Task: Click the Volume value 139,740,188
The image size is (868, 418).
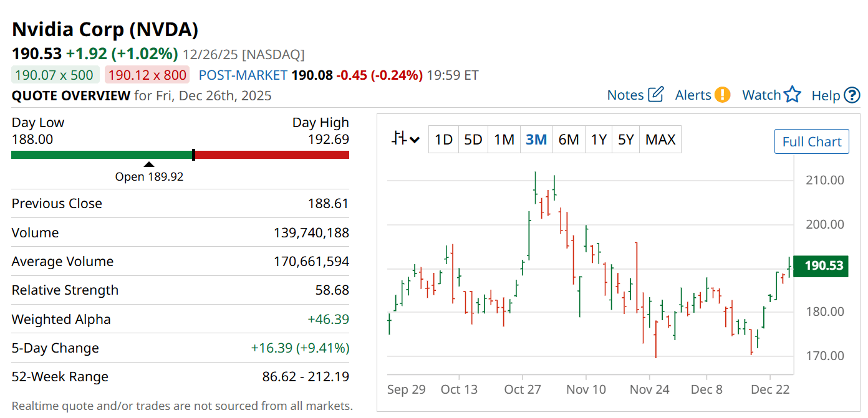Action: (x=312, y=233)
